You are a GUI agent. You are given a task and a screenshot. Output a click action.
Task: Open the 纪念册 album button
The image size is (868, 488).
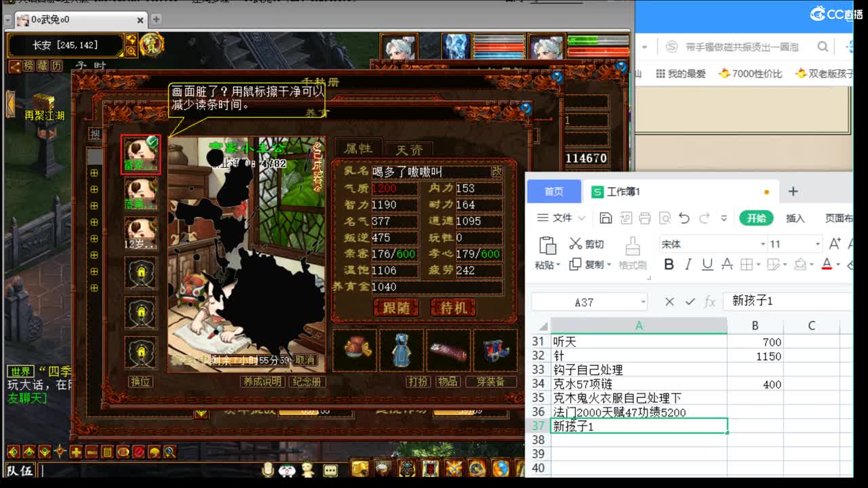[307, 382]
